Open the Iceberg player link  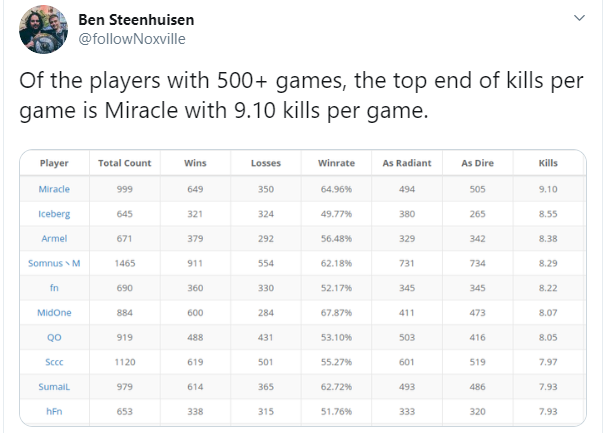tap(54, 213)
